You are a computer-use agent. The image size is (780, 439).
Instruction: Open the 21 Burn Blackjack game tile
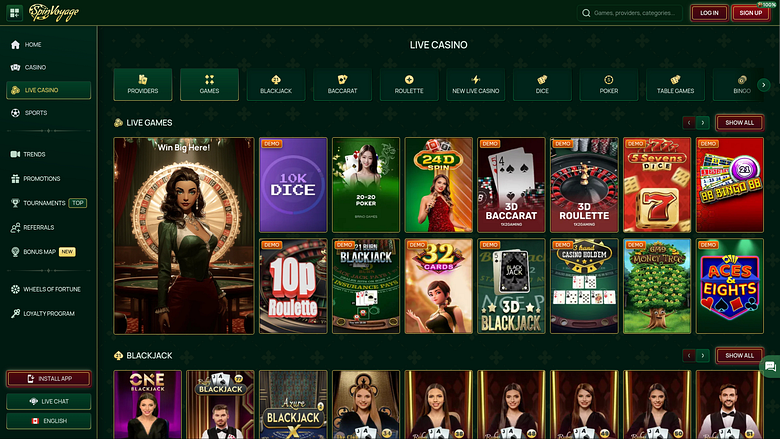click(366, 286)
